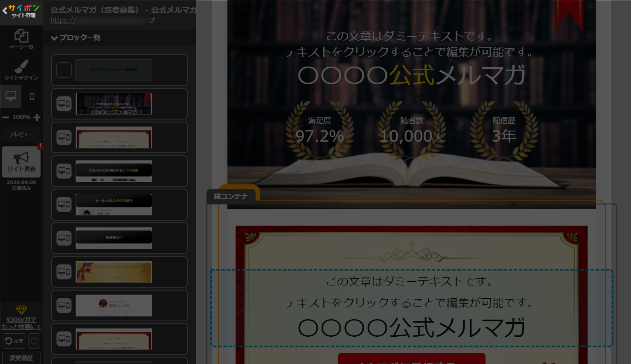Screen dimensions: 631x364
Task: Toggle device visibility for the bookshelf hero block
Action: [x=64, y=104]
